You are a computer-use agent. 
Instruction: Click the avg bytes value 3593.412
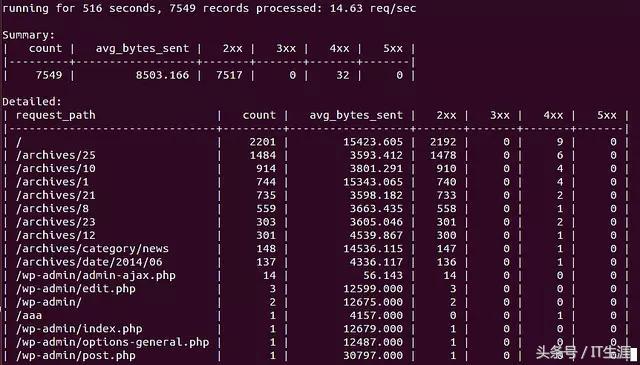coord(376,155)
